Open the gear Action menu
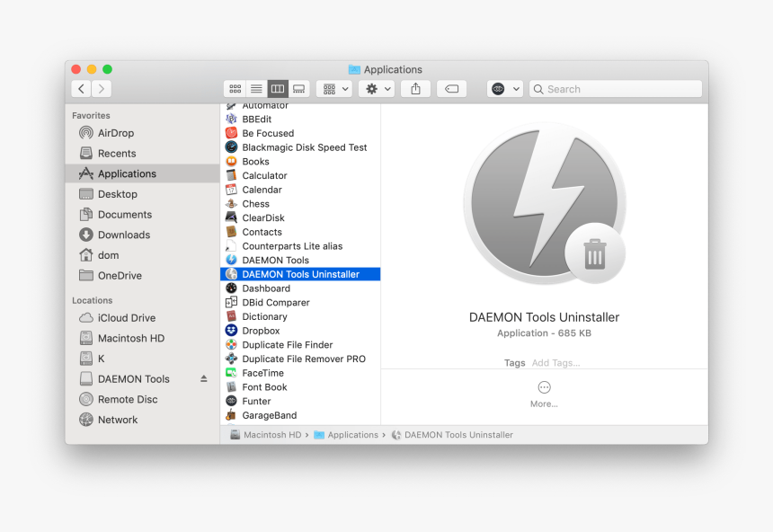773x532 pixels. coord(377,89)
